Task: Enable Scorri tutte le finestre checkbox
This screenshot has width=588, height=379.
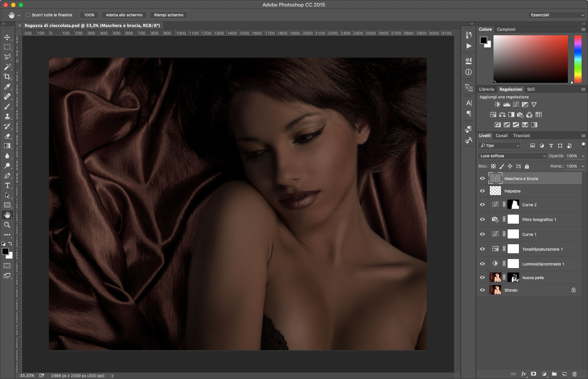Action: (28, 15)
